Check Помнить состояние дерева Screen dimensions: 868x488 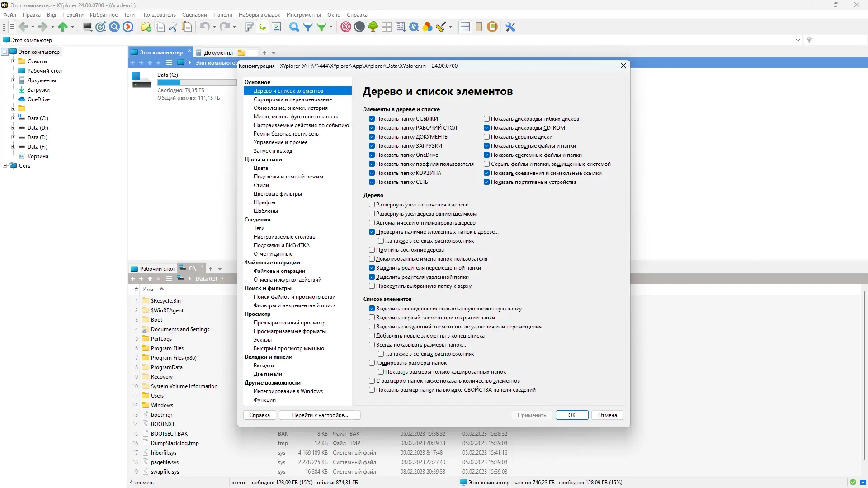tap(372, 250)
